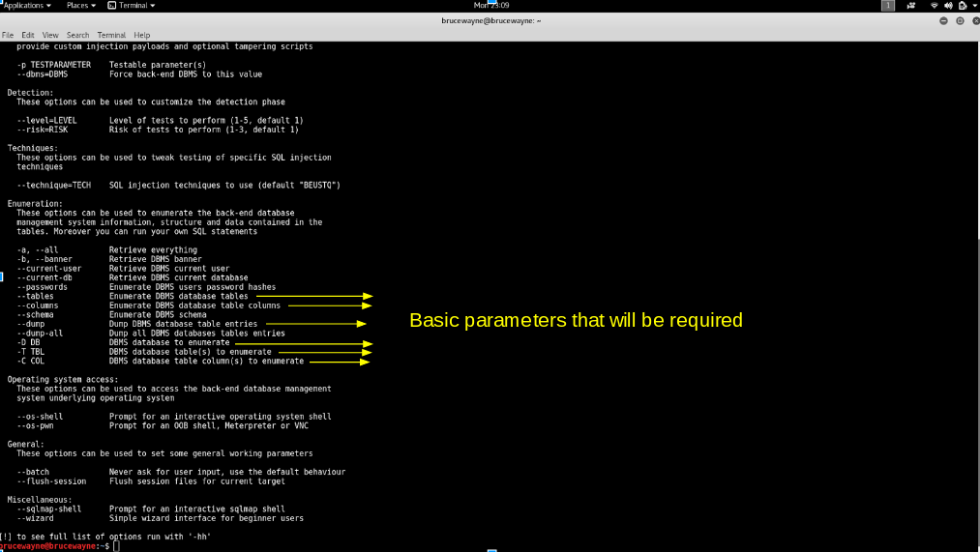
Task: Click 'Dump DBMS database table entries' text
Action: pyautogui.click(x=183, y=324)
